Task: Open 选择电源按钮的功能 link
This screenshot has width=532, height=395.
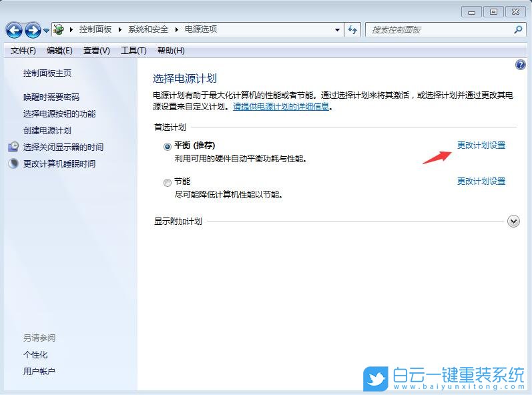Action: (x=59, y=114)
